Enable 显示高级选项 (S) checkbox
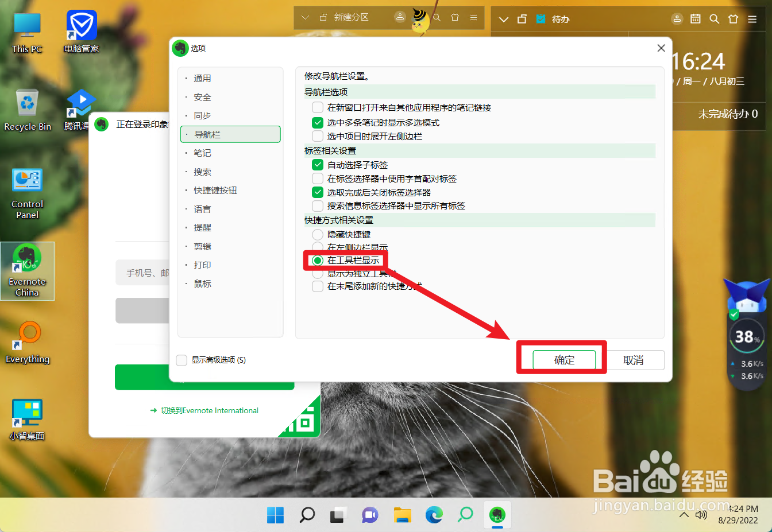Screen dimensions: 772x532 point(182,360)
